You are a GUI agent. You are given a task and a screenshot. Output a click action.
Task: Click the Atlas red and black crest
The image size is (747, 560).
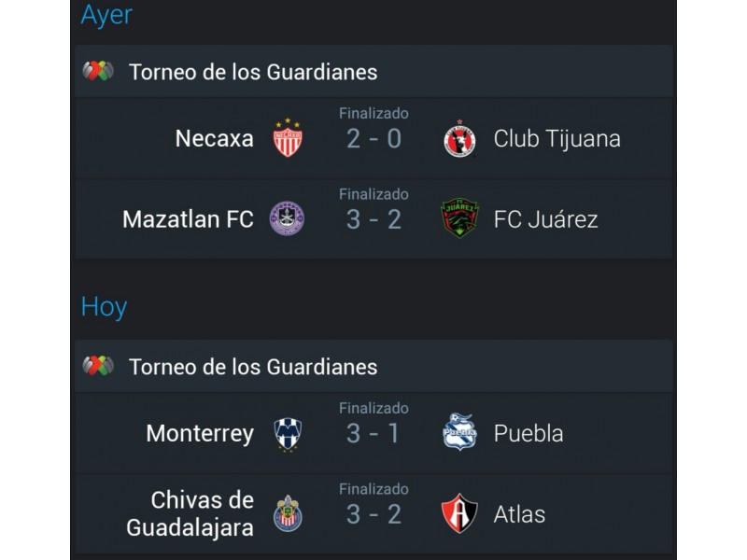[459, 513]
